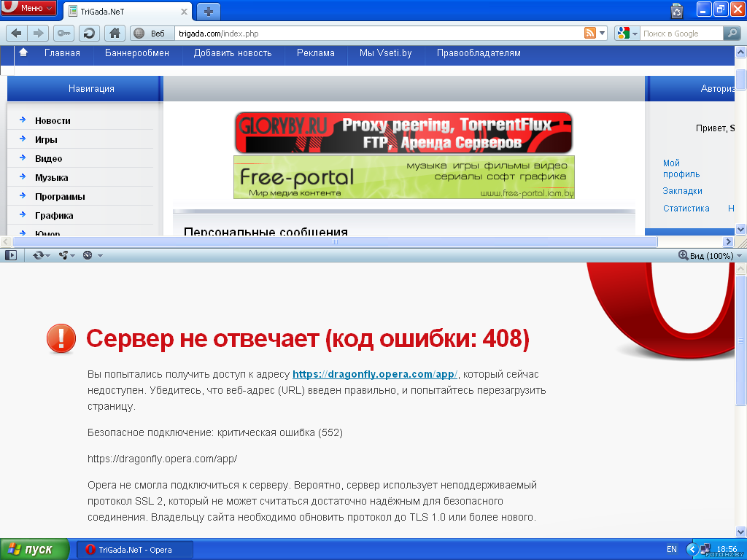747x560 pixels.
Task: Close the TriGada.NeT tab
Action: coord(184,12)
